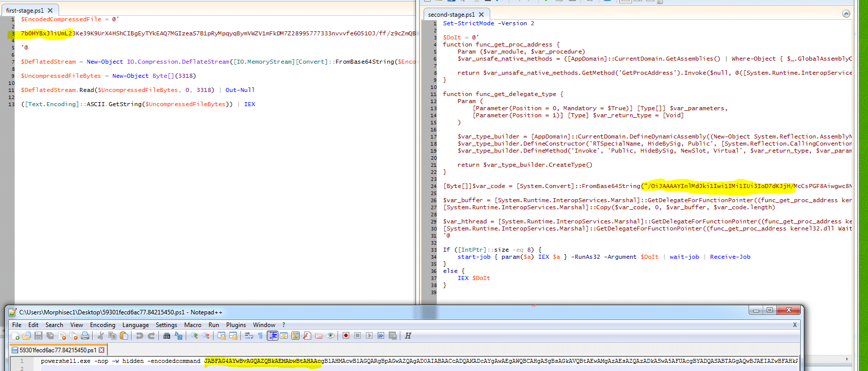Screen dimensions: 868x371
Task: Click the user-defined language icon
Action: (283, 336)
